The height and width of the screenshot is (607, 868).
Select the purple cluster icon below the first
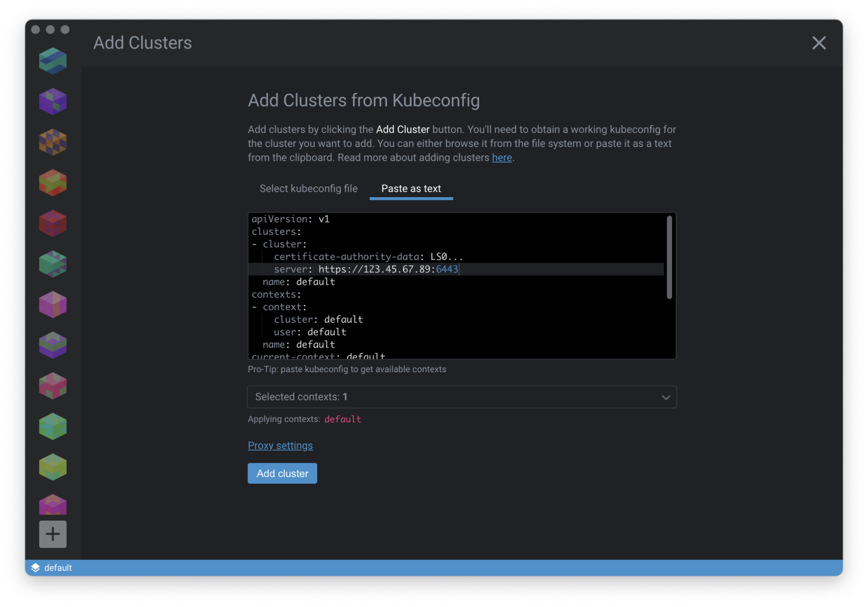click(x=53, y=102)
